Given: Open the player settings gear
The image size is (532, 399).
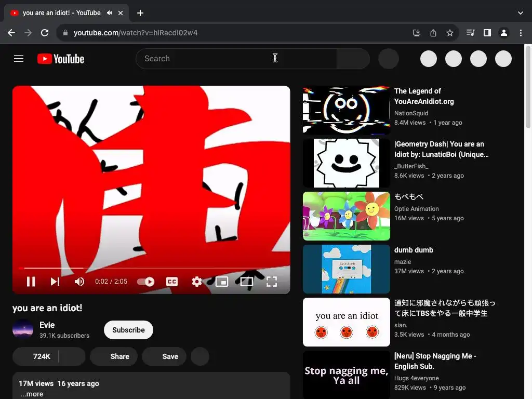Looking at the screenshot, I should [x=197, y=282].
